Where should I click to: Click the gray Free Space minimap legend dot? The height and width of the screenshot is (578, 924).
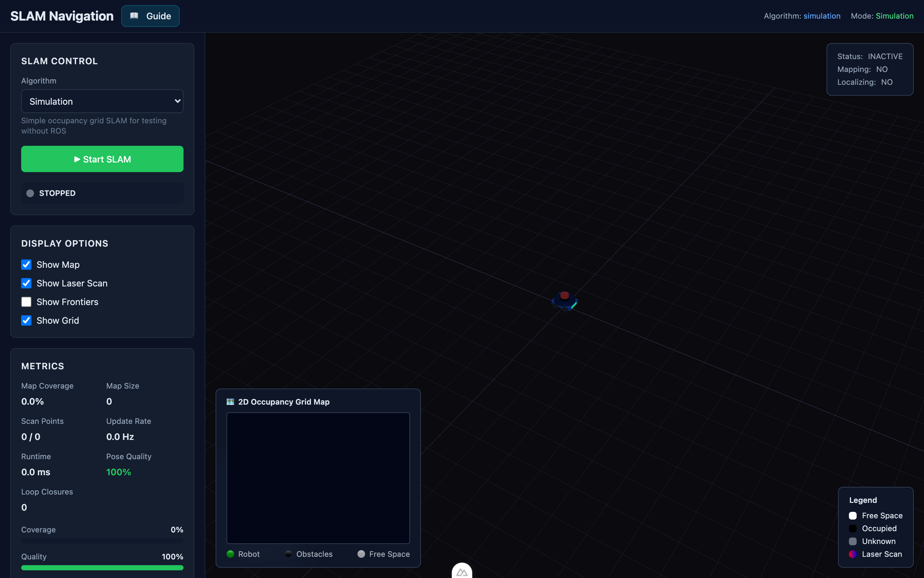click(361, 554)
